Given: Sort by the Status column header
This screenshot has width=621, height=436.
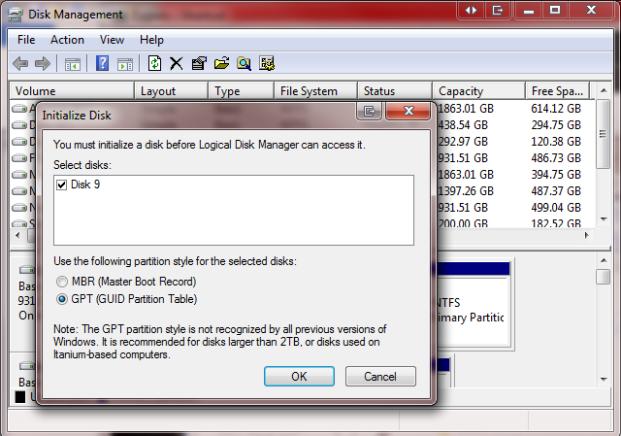Looking at the screenshot, I should (x=394, y=91).
